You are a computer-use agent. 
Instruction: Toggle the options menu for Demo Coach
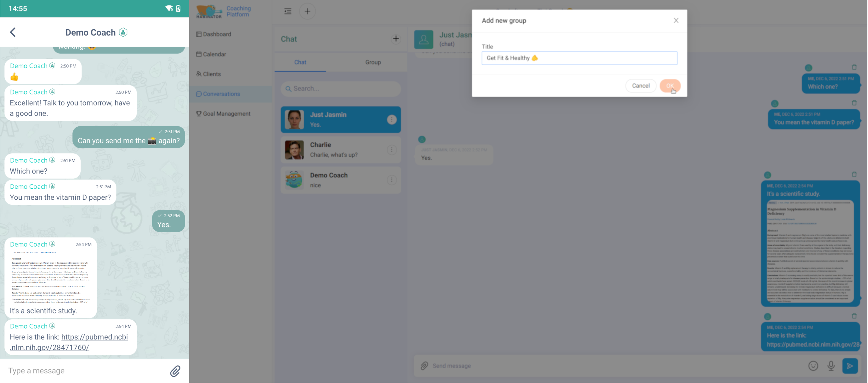pyautogui.click(x=392, y=179)
